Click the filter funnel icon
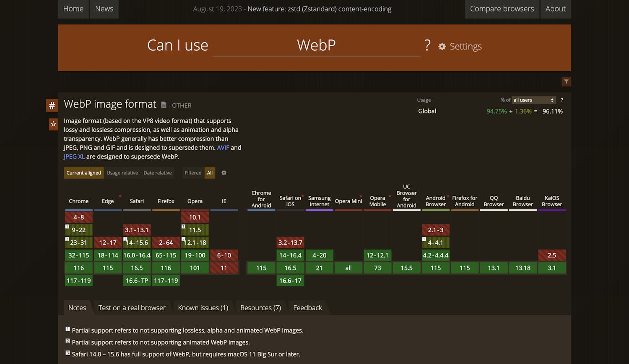The image size is (629, 364). click(566, 82)
